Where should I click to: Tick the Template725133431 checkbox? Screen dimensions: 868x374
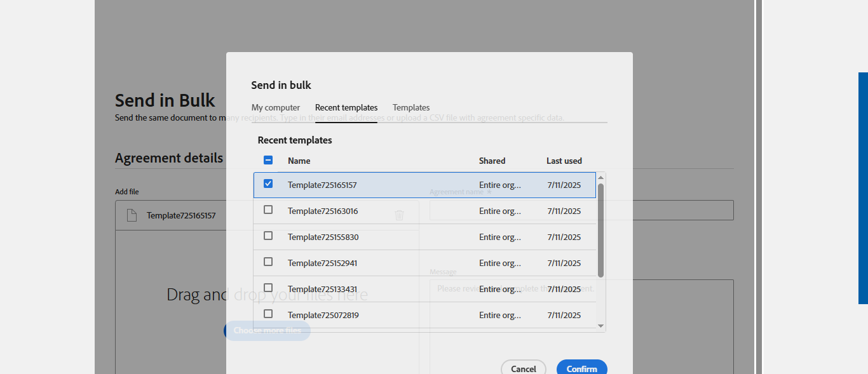[x=268, y=288]
